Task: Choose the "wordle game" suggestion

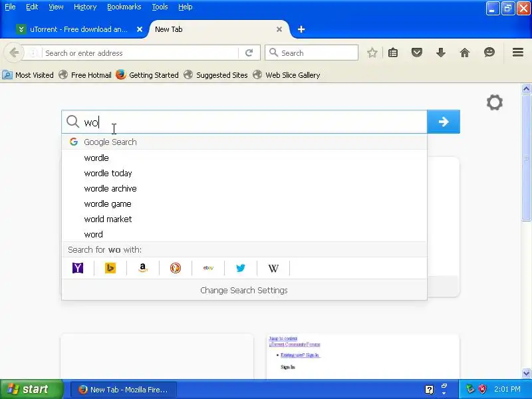Action: click(x=244, y=204)
